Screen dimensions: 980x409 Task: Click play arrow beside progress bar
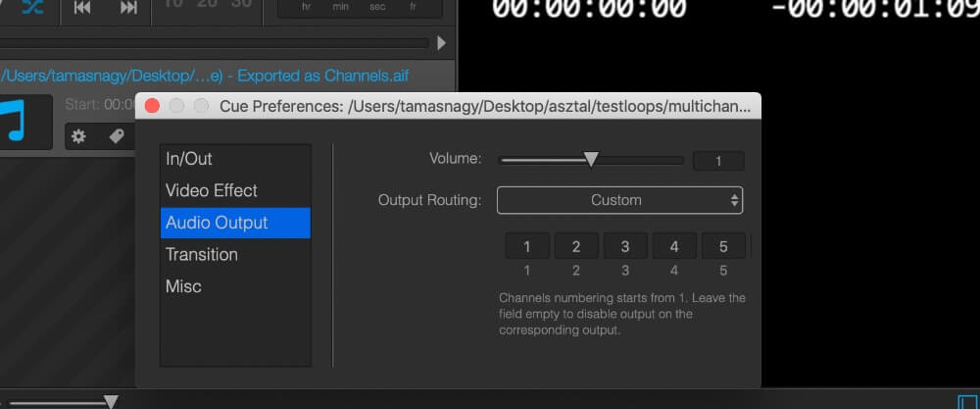point(442,43)
